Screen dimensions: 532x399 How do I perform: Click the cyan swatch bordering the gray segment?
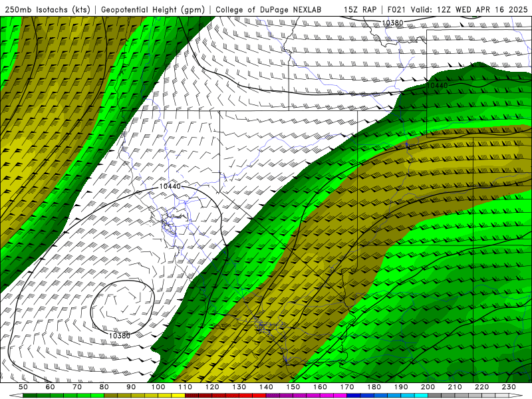tap(421, 396)
